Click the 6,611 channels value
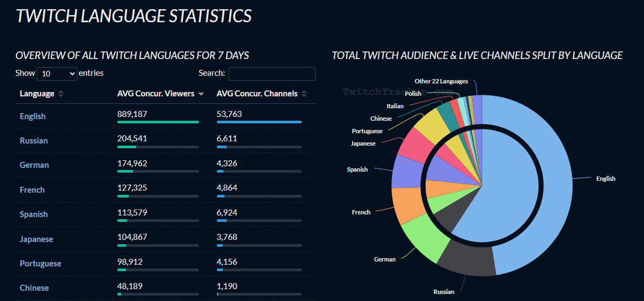 tap(227, 139)
